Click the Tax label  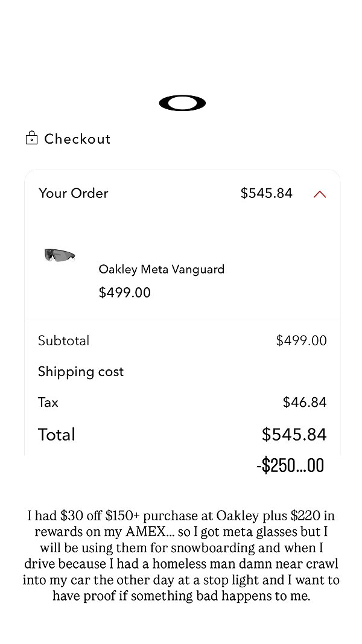coord(48,402)
